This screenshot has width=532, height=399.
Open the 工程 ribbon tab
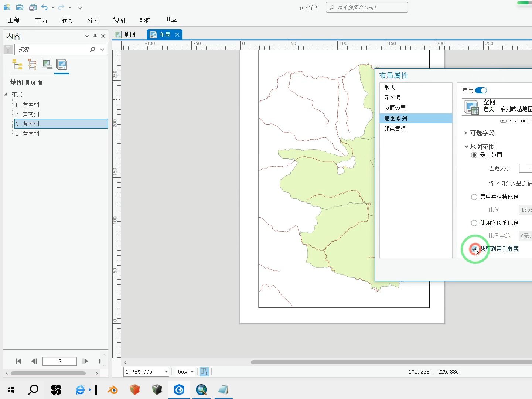[14, 20]
